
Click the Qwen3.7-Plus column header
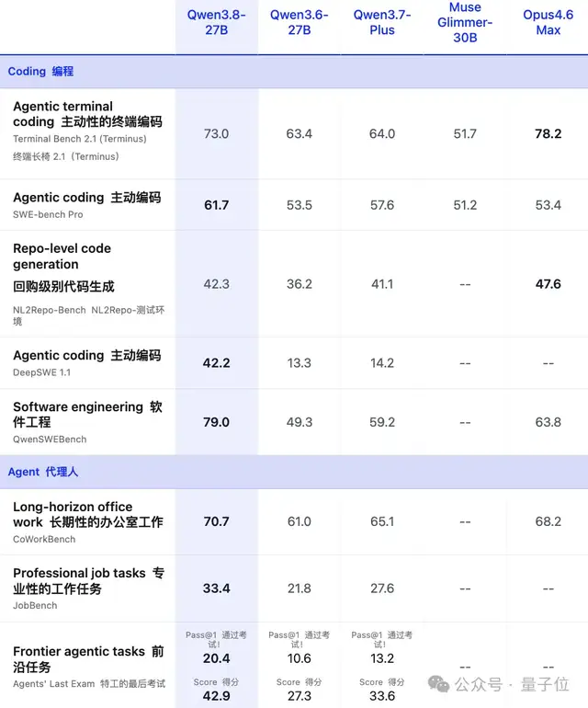click(x=382, y=23)
